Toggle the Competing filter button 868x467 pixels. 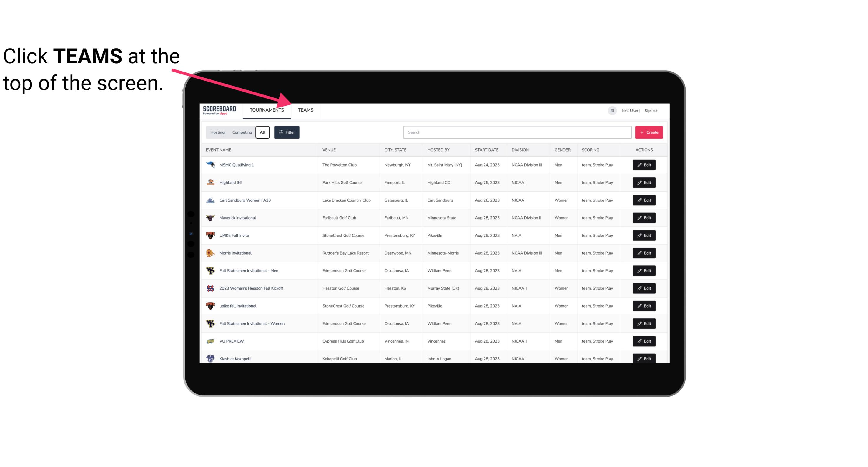tap(241, 132)
